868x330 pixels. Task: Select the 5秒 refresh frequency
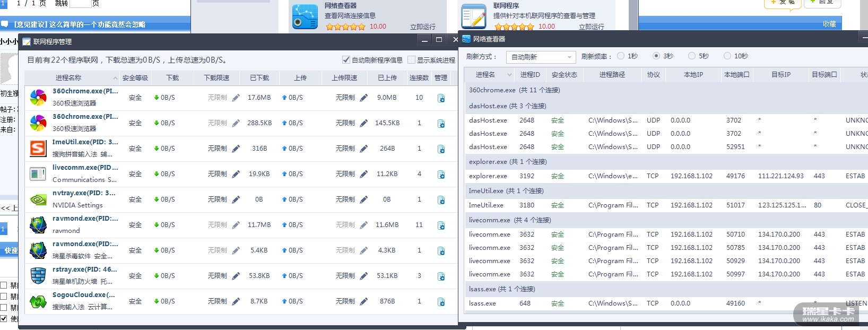click(692, 56)
